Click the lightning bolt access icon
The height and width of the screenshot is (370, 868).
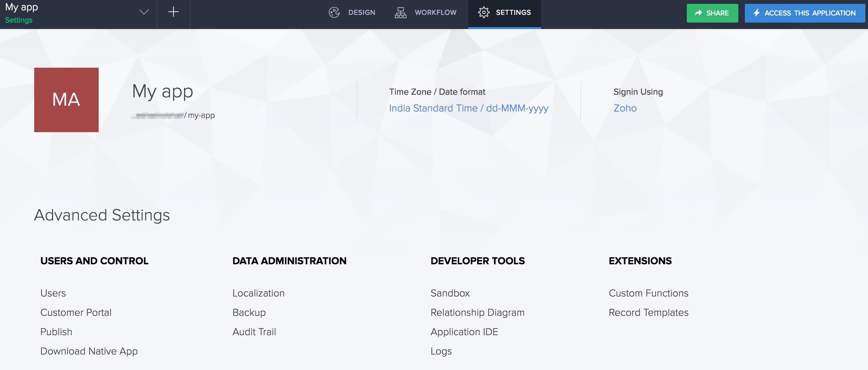click(x=757, y=13)
